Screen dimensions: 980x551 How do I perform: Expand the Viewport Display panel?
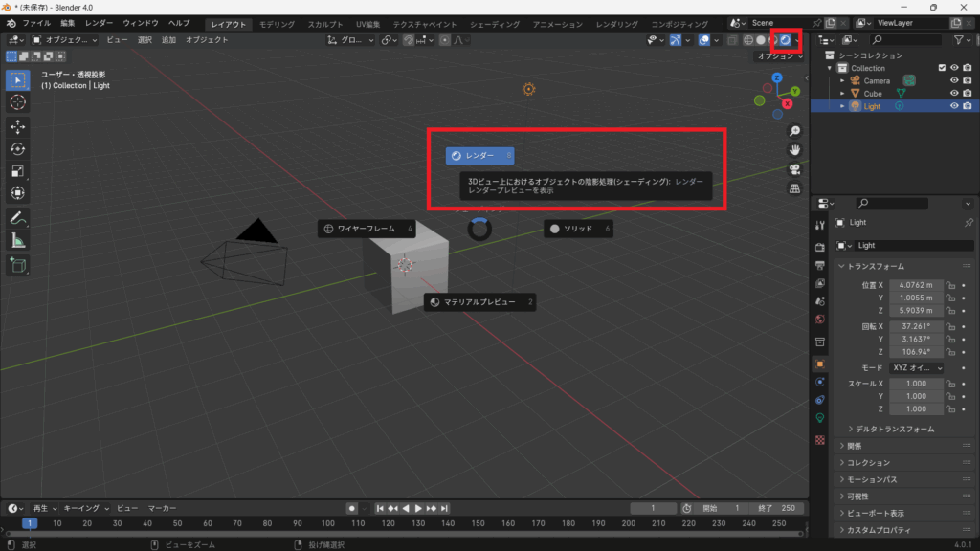(x=875, y=514)
